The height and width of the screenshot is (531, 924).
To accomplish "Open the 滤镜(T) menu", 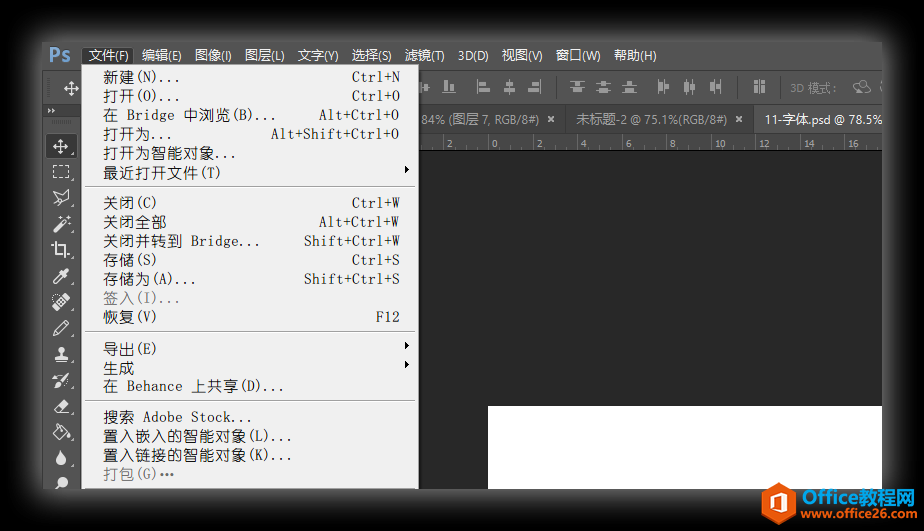I will [424, 56].
